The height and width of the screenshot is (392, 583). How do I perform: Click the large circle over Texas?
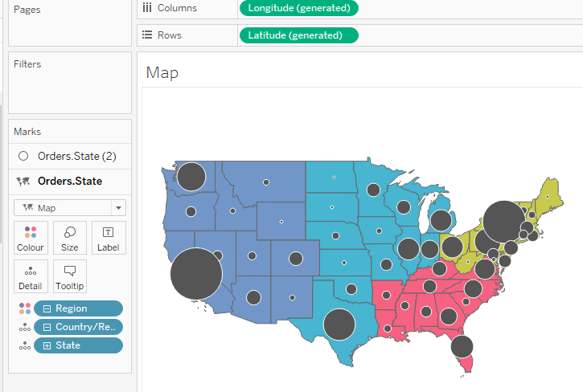tap(339, 325)
